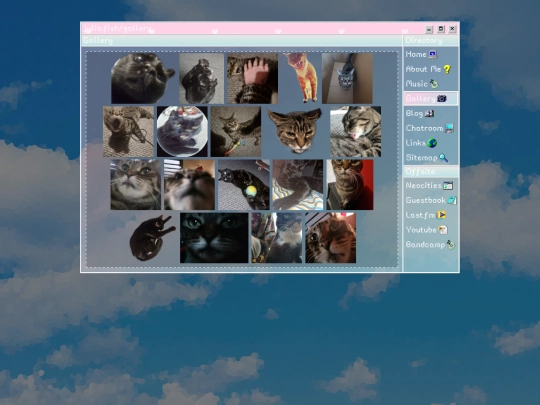View the tabby cat grooming itself photo
This screenshot has height=405, width=540.
[x=355, y=132]
